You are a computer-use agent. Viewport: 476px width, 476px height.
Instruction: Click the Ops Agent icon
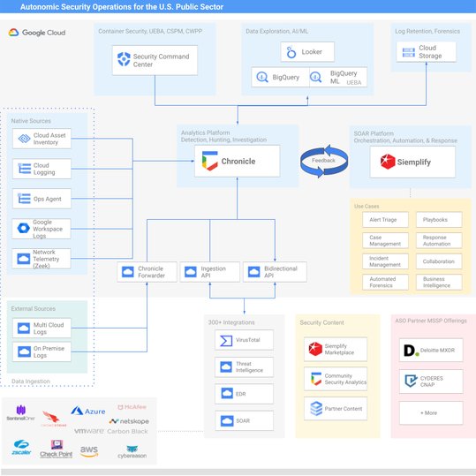[x=24, y=199]
